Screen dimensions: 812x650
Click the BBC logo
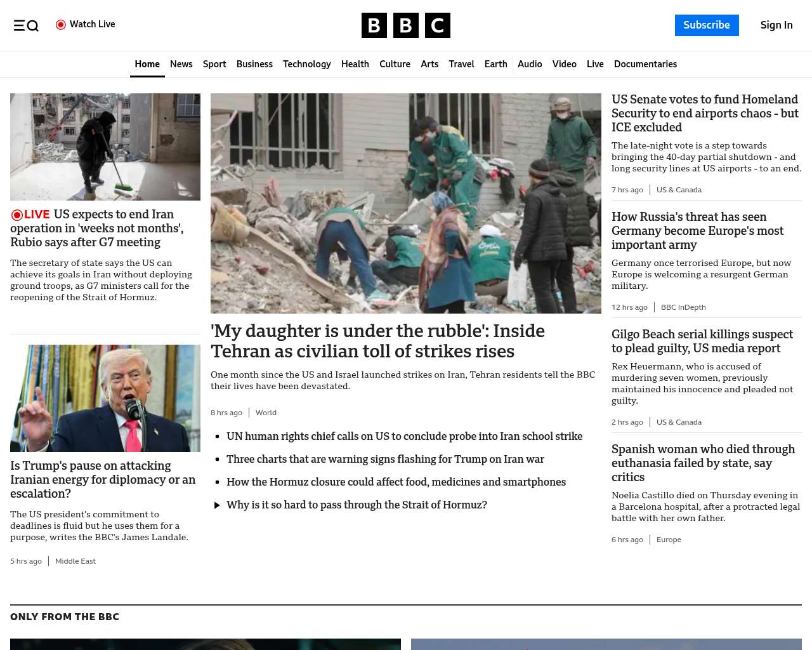[405, 25]
